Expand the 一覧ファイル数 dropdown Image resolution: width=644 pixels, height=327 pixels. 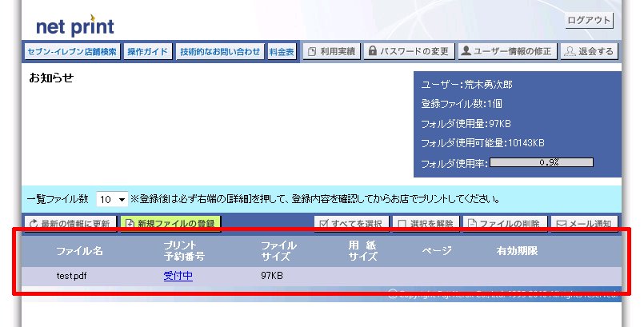click(111, 199)
